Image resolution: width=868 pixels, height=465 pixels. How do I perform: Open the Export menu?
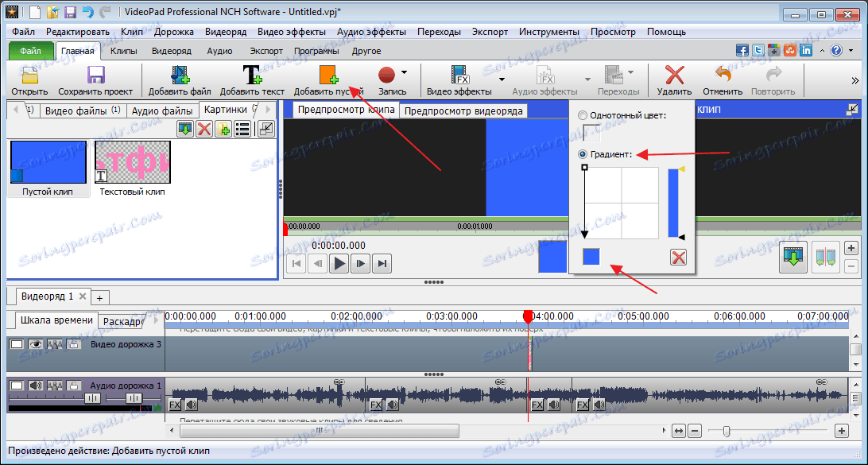tap(490, 32)
